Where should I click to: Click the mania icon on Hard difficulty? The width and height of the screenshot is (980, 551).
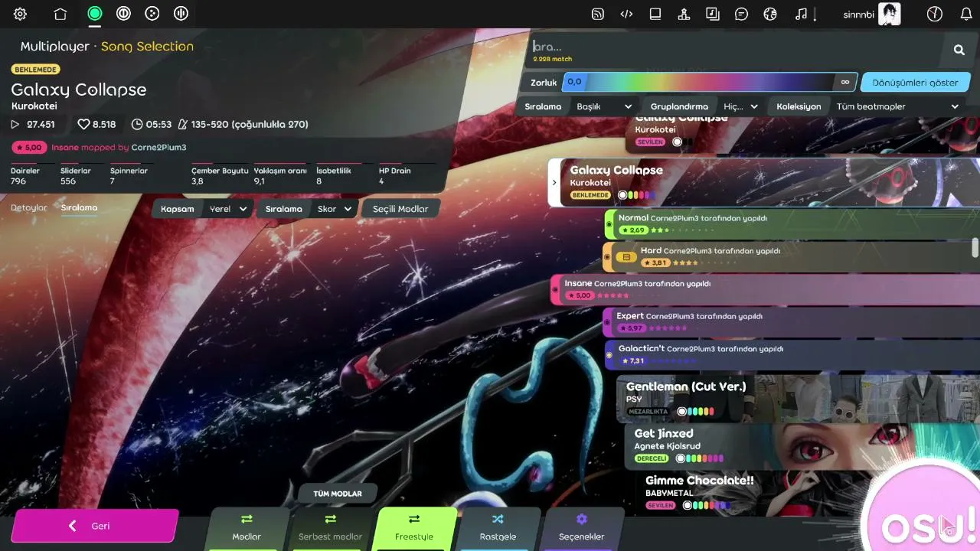(627, 257)
